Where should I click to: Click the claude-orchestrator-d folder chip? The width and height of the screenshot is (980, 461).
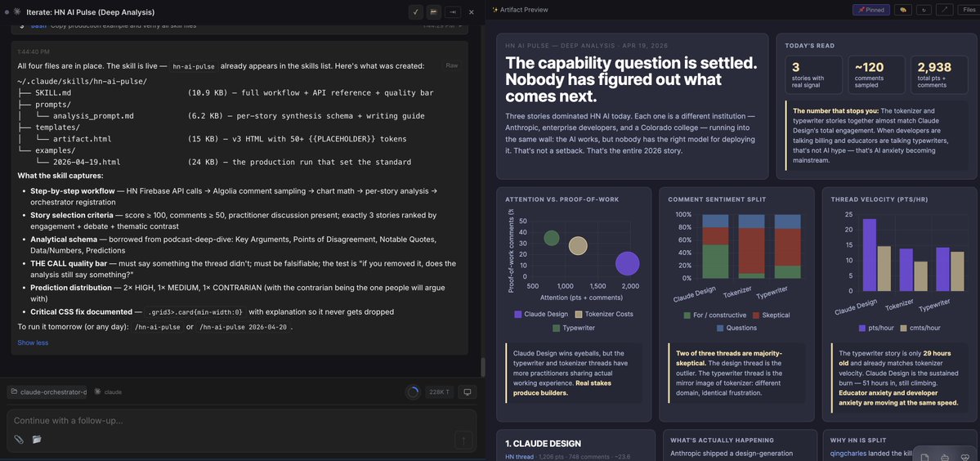pos(47,392)
